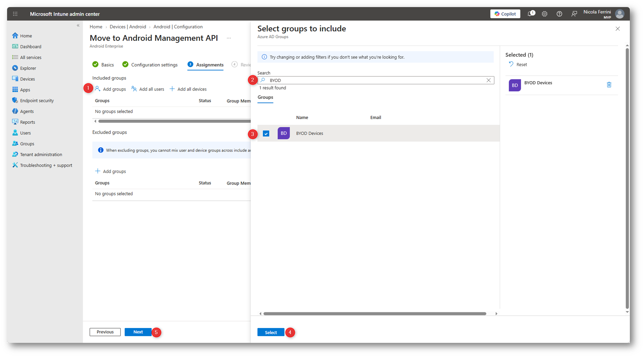Click the horizontal scrollbar under Included groups

click(x=174, y=121)
